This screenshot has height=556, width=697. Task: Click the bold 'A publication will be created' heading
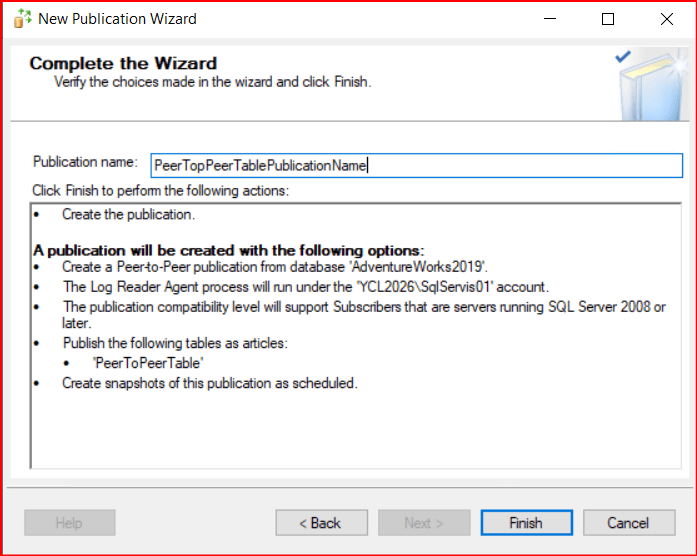coord(229,249)
